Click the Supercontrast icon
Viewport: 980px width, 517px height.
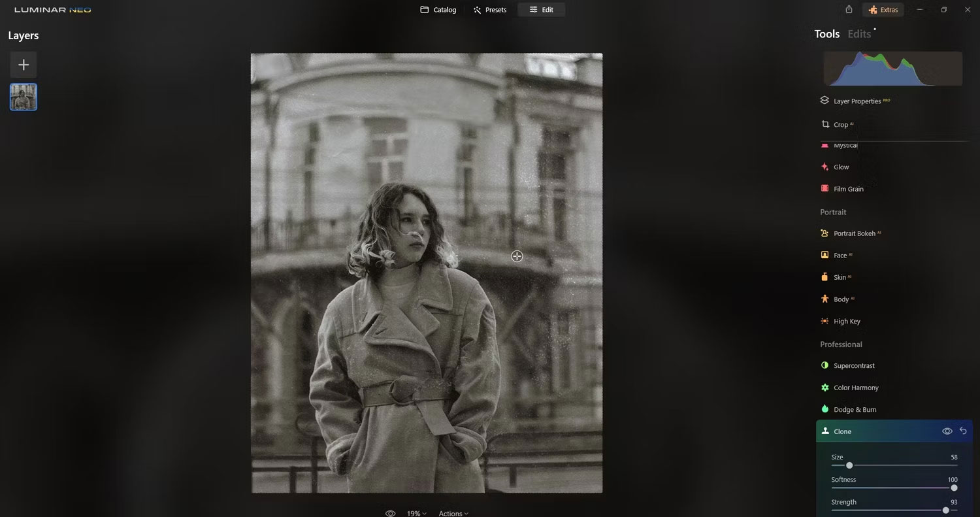(825, 365)
